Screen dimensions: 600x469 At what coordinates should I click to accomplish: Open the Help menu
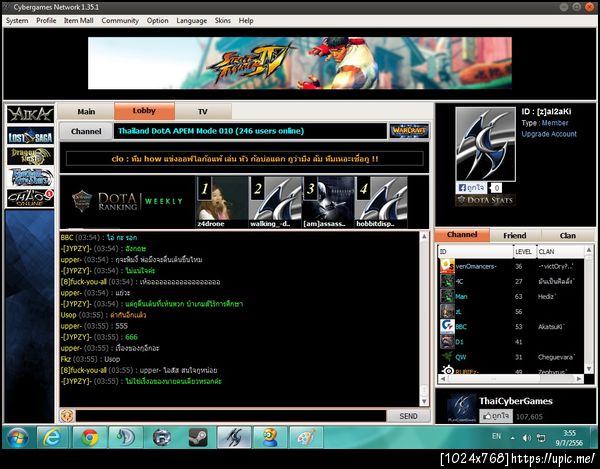pos(246,21)
